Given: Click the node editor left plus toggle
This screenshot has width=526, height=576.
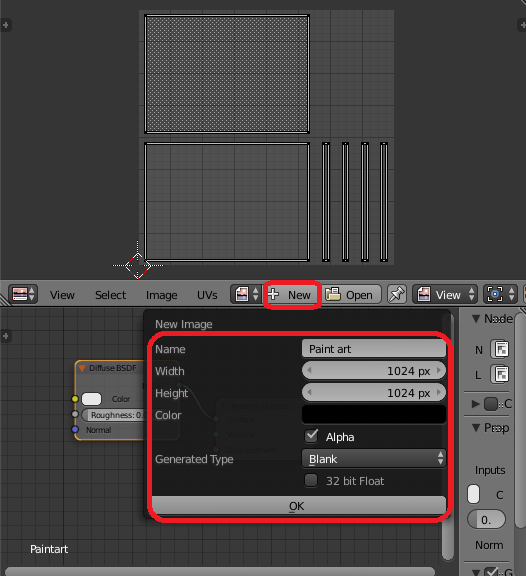Looking at the screenshot, I should click(6, 336).
